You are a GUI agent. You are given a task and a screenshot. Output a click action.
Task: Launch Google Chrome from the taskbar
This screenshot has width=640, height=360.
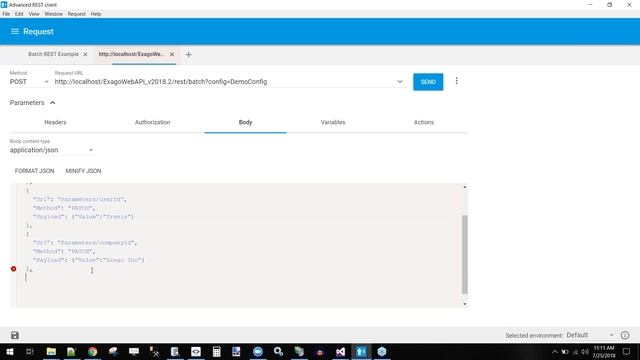pos(93,351)
